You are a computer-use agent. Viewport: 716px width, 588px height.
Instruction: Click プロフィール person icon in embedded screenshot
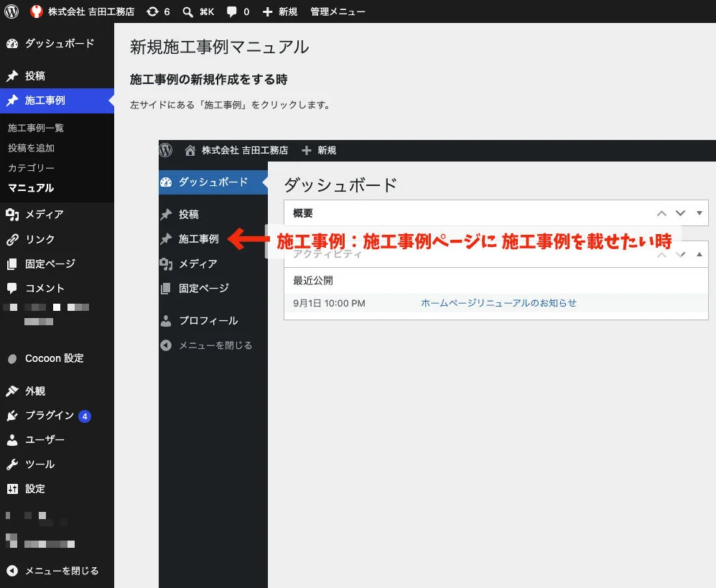pyautogui.click(x=166, y=321)
